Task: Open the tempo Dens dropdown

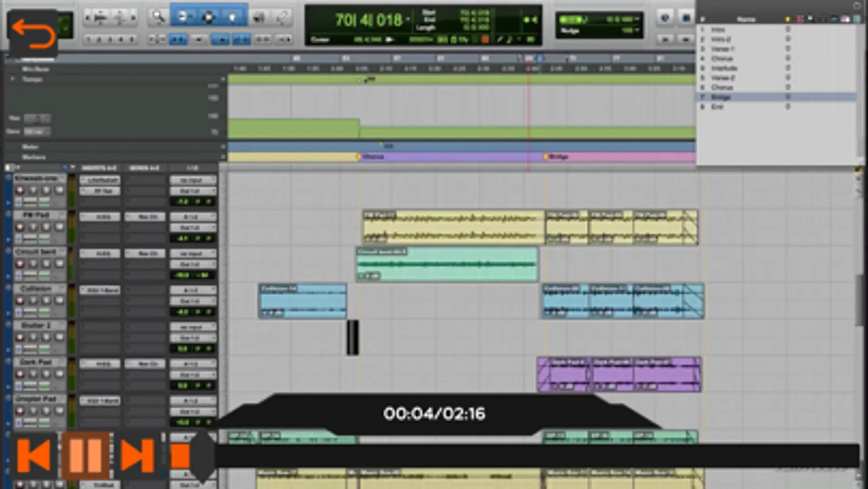Action: pyautogui.click(x=37, y=131)
